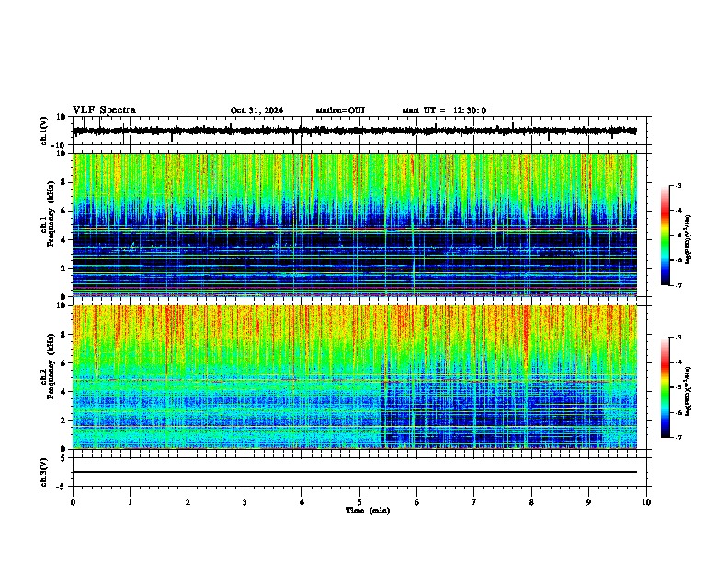The height and width of the screenshot is (563, 728).
Task: Click the "8" kHz tick on ch.1 spectrogram
Action: coord(64,182)
